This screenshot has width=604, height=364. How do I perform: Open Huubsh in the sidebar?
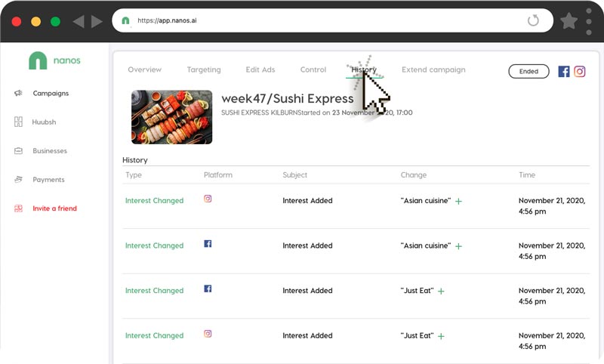[x=44, y=122]
